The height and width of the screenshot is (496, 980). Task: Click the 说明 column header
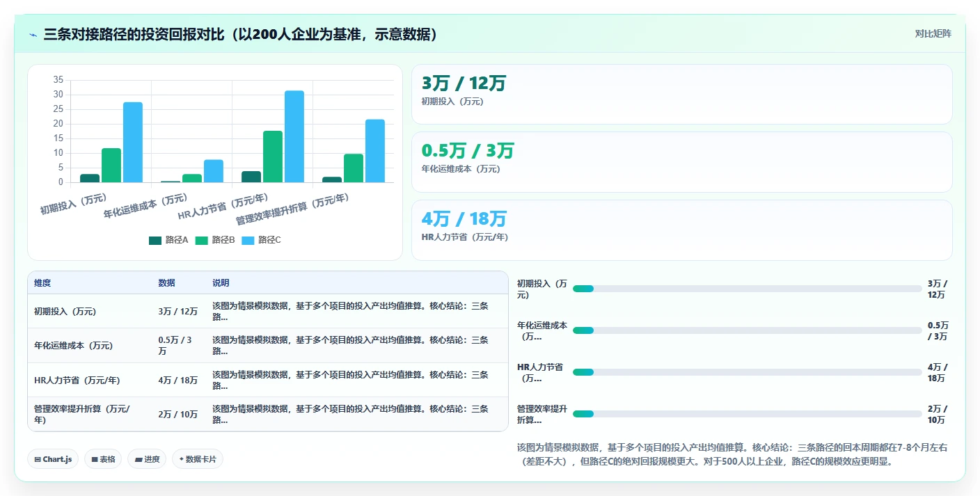(357, 283)
